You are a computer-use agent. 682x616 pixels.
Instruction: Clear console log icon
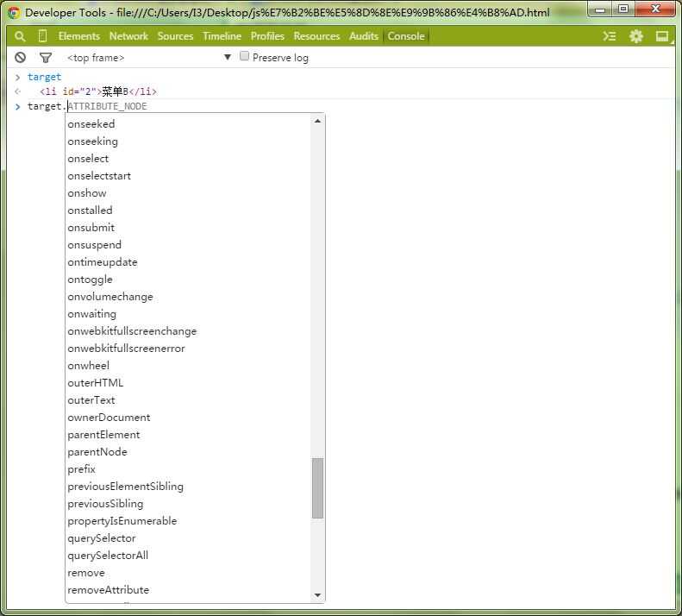click(20, 58)
